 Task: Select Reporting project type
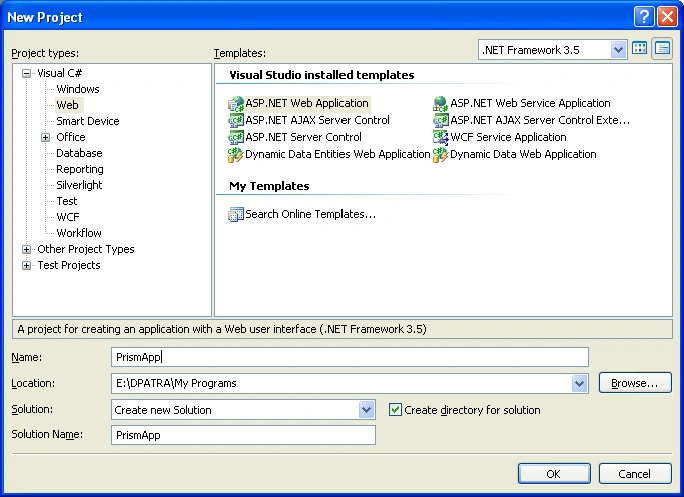(80, 169)
